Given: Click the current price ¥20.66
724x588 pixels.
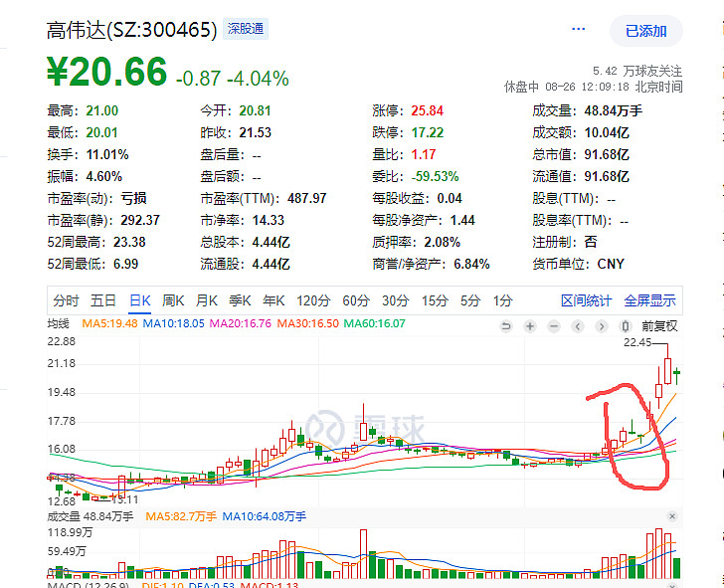Looking at the screenshot, I should pyautogui.click(x=106, y=71).
